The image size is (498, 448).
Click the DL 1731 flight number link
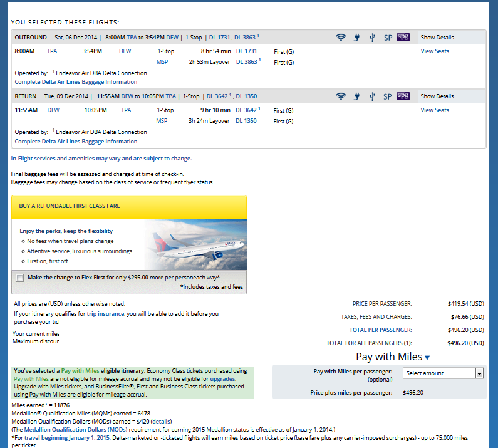click(x=247, y=51)
